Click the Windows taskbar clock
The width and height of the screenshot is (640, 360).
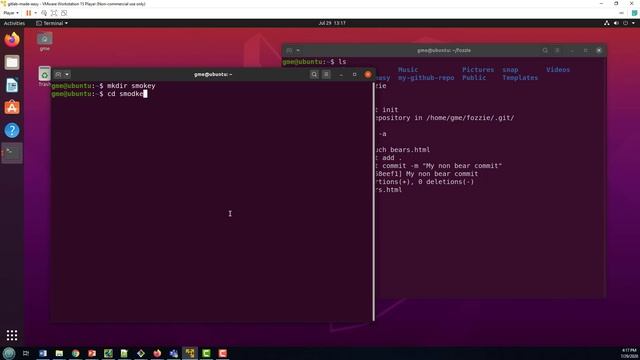pos(629,353)
